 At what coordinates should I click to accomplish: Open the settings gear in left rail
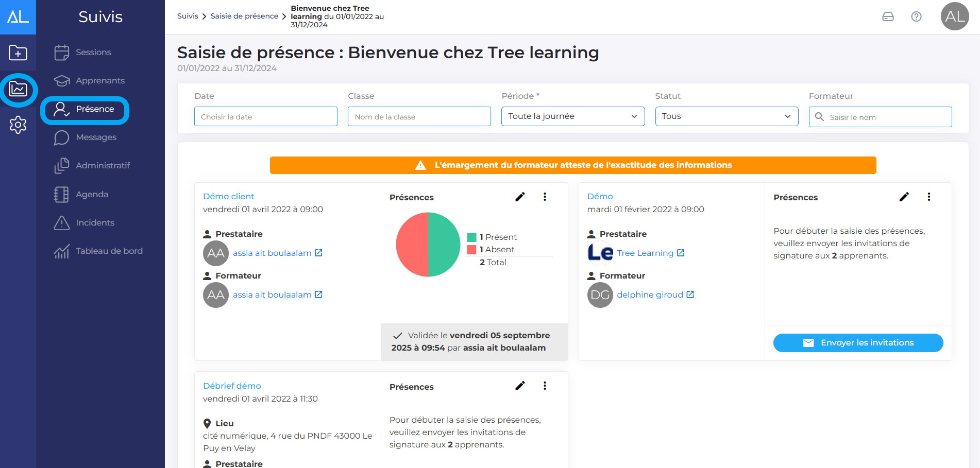pos(18,125)
